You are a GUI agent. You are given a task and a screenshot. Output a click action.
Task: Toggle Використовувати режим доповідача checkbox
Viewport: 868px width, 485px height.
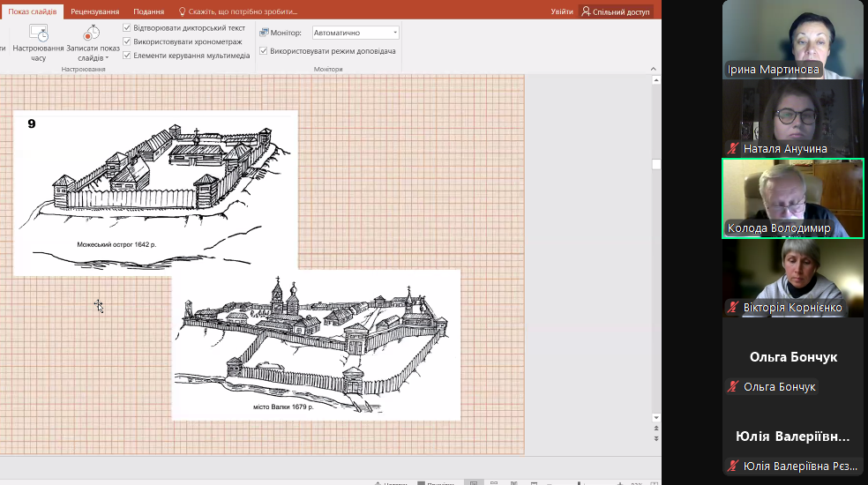click(264, 51)
